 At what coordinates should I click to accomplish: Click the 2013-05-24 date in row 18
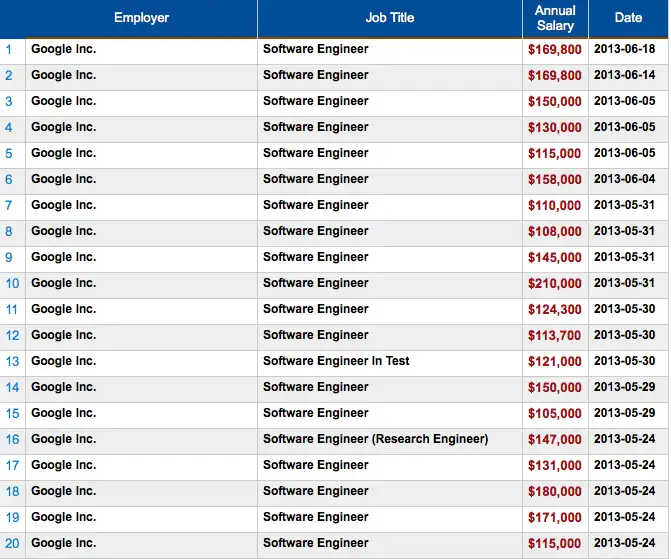(624, 491)
